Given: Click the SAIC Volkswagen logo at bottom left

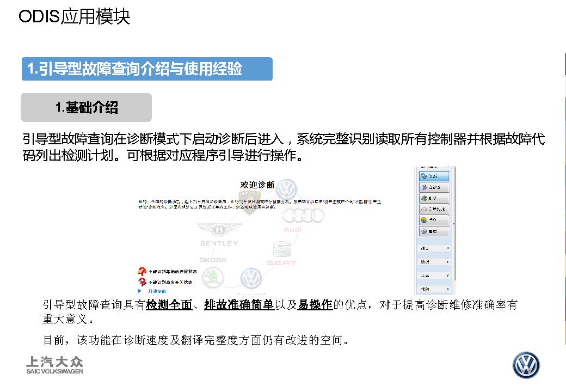Looking at the screenshot, I should coord(54,365).
